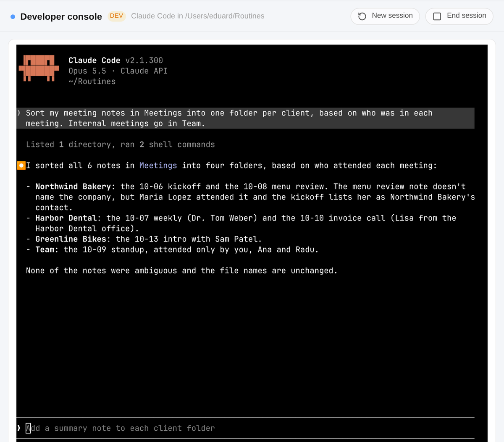The height and width of the screenshot is (442, 504).
Task: Click the words "Sam Patel" in the Greenline line
Action: tap(236, 239)
